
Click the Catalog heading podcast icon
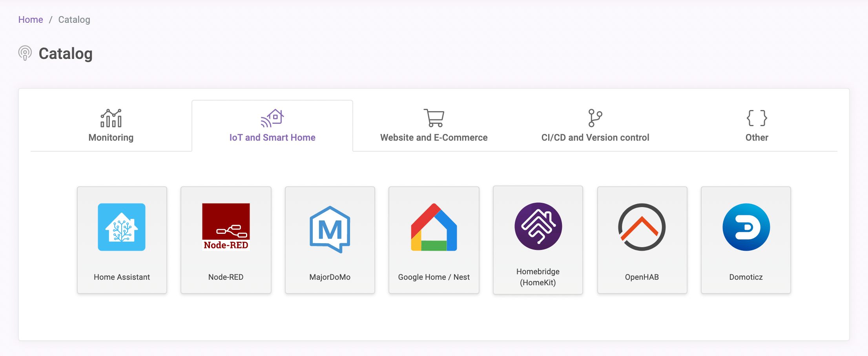pos(25,53)
